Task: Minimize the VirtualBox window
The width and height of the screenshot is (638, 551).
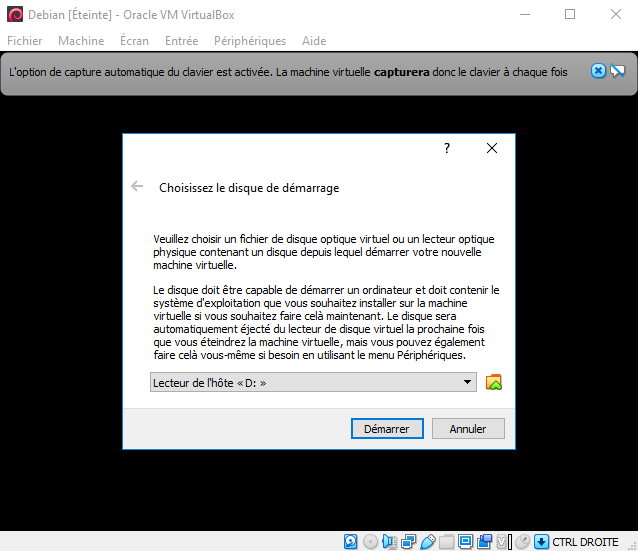Action: pyautogui.click(x=525, y=15)
